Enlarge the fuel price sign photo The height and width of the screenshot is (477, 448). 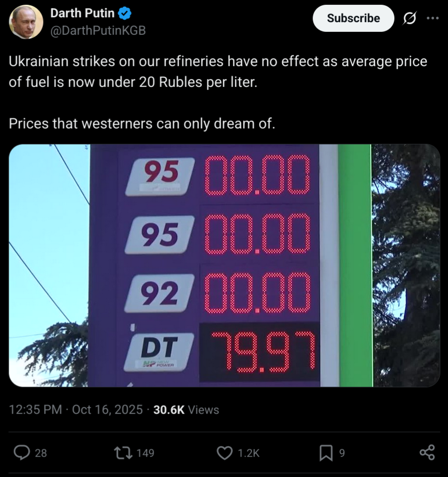(224, 265)
